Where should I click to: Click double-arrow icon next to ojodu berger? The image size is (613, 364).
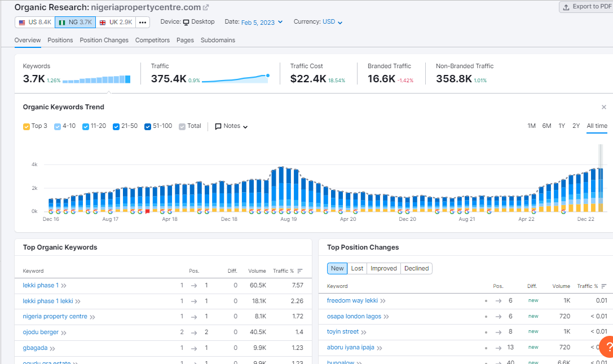coord(64,333)
